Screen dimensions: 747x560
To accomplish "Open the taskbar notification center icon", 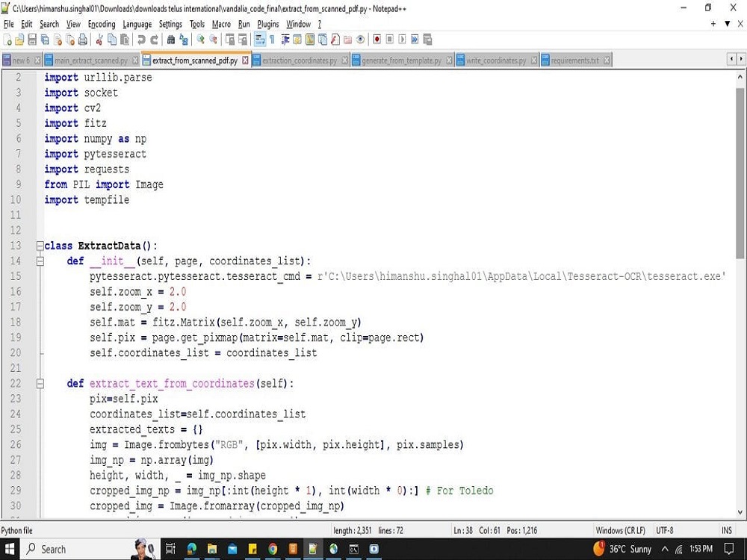I will click(x=729, y=549).
